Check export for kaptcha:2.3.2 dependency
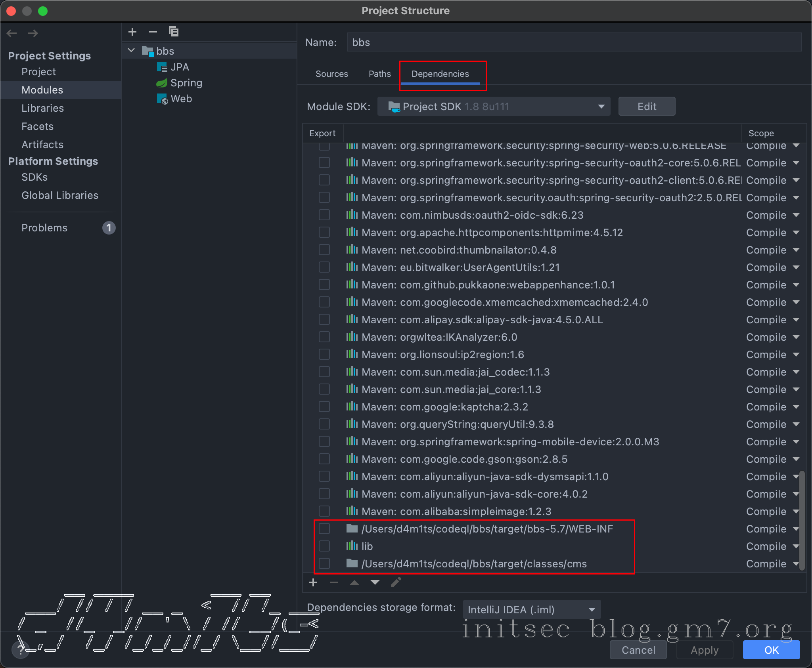Screen dimensions: 812x668 pyautogui.click(x=324, y=407)
